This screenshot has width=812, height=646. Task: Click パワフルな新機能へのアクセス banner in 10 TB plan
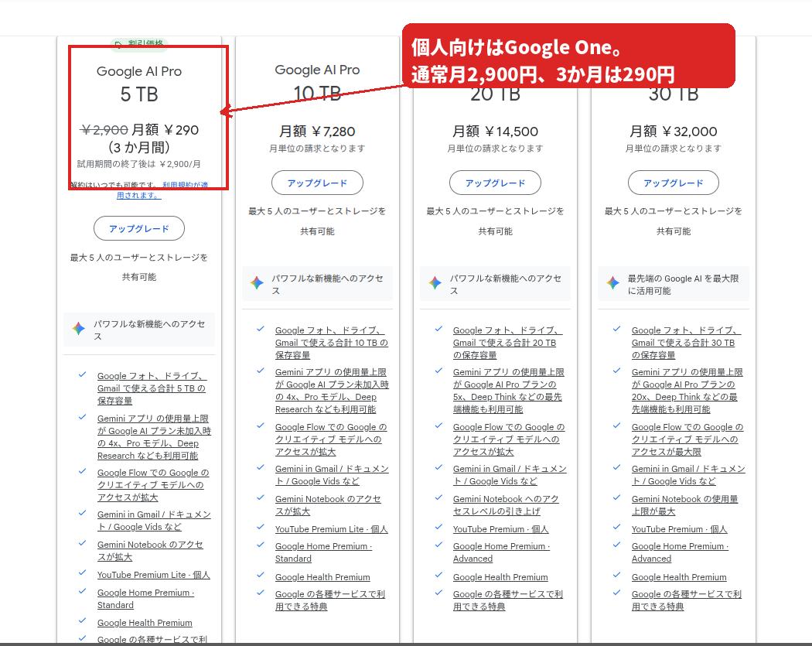[317, 284]
